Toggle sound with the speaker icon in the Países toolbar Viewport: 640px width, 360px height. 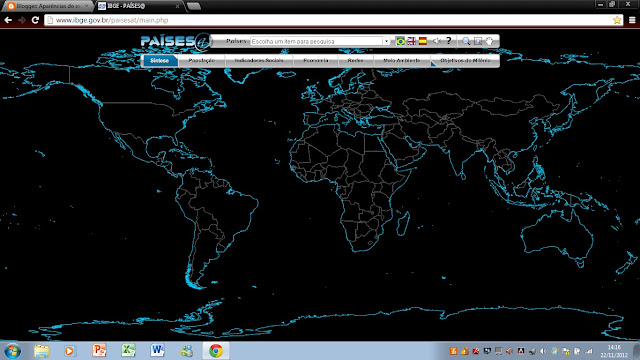pyautogui.click(x=437, y=41)
